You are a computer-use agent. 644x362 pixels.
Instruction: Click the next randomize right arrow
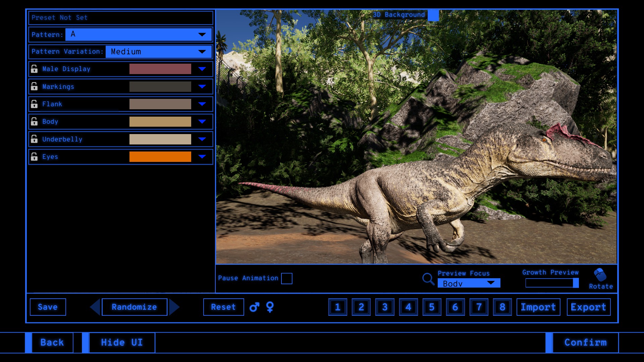pos(174,307)
